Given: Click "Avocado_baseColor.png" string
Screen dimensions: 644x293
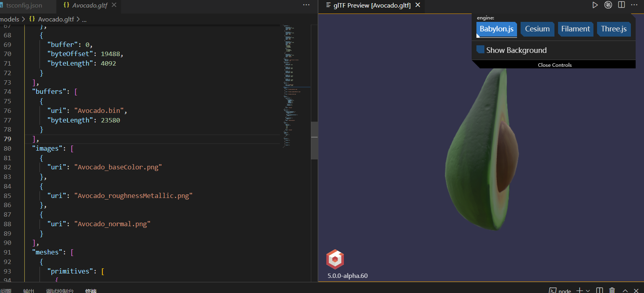Looking at the screenshot, I should 118,167.
